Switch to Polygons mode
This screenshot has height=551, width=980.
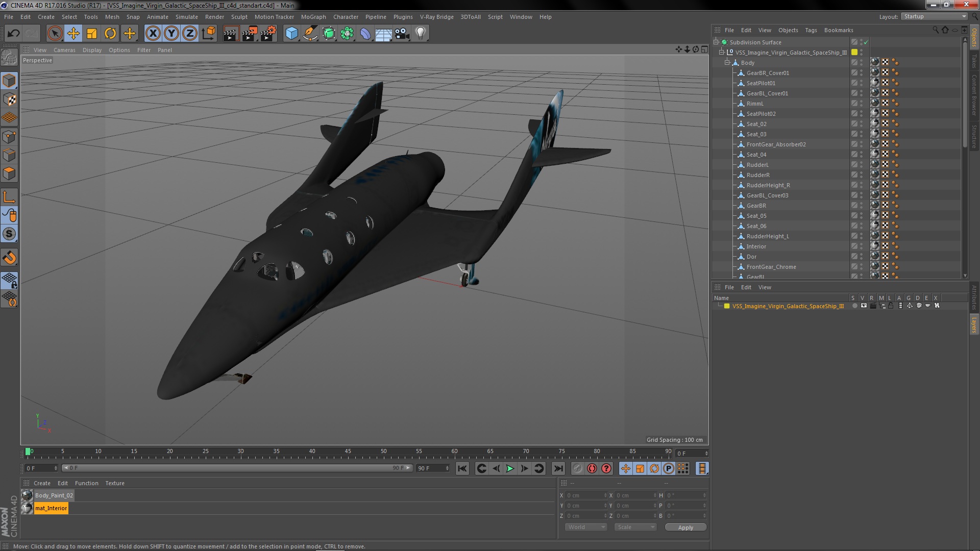click(9, 173)
